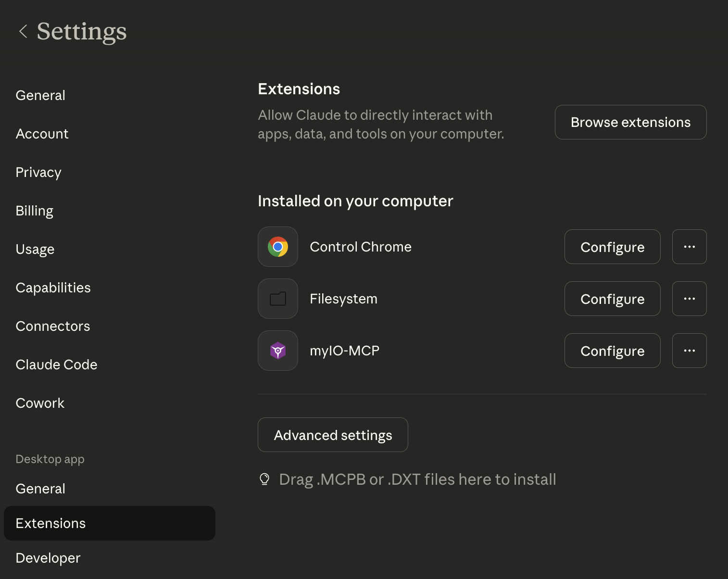Configure the Control Chrome extension
The image size is (728, 579).
tap(612, 247)
